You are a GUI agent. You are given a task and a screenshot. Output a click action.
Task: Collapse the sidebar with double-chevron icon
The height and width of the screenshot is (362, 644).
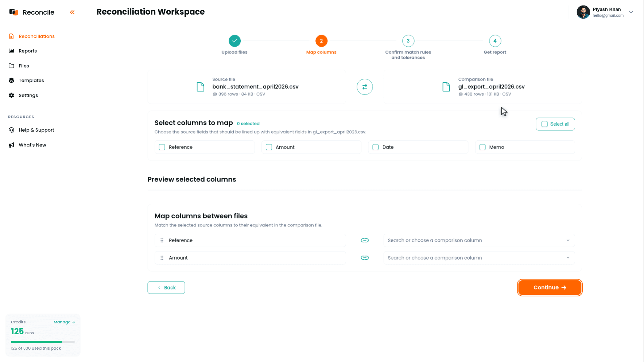click(72, 12)
